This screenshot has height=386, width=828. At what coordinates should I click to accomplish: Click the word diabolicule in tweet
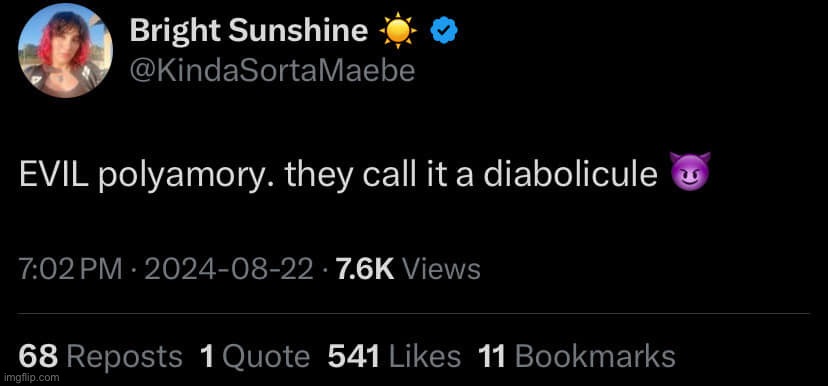(x=570, y=174)
